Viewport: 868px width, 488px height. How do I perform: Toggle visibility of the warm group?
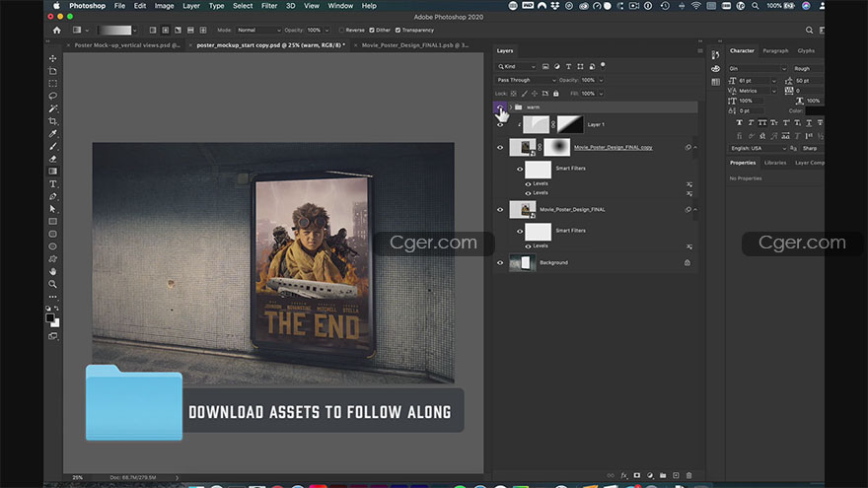click(x=500, y=106)
